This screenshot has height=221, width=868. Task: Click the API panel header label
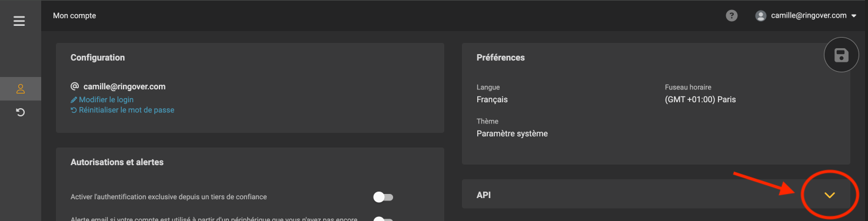click(484, 195)
